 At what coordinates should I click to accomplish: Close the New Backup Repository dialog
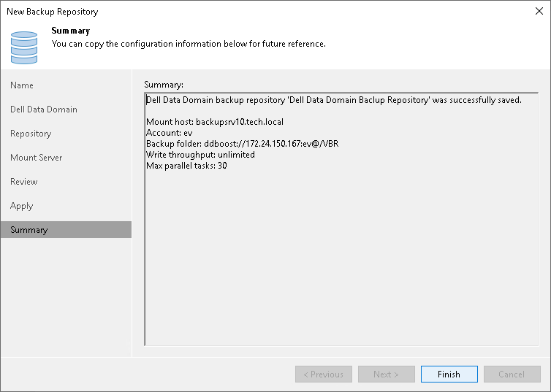pyautogui.click(x=537, y=12)
